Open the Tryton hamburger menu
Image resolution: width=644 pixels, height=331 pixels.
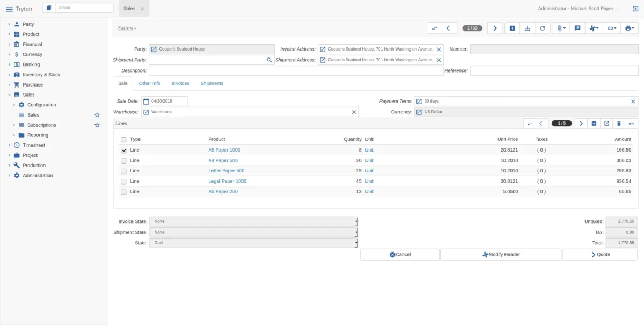click(x=9, y=9)
